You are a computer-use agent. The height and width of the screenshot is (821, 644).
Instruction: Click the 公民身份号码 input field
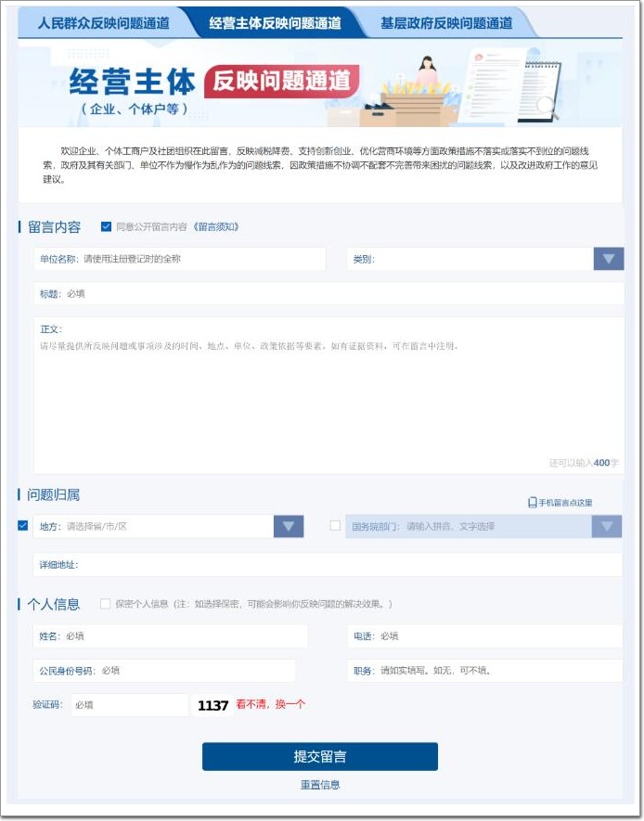coord(164,671)
